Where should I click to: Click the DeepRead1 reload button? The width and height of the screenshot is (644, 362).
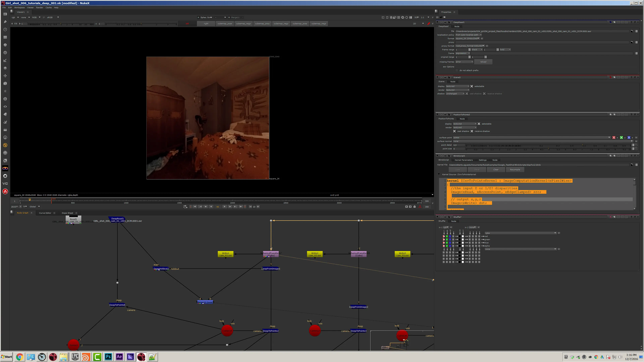click(x=483, y=62)
